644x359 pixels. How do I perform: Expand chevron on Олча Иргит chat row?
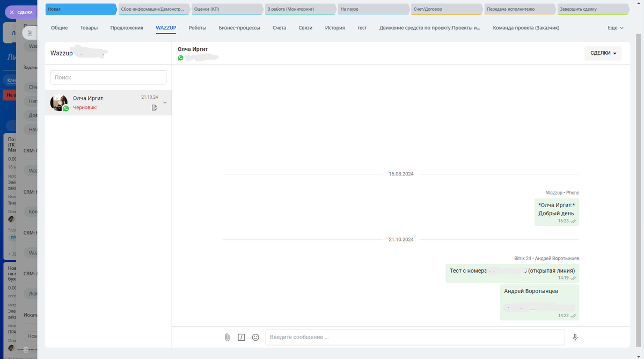[165, 102]
